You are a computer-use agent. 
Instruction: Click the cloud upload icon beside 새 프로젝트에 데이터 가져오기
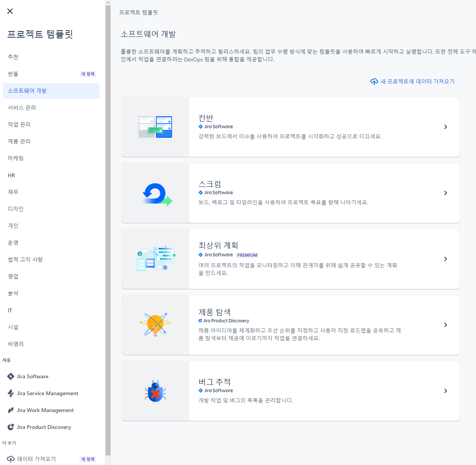(x=374, y=81)
